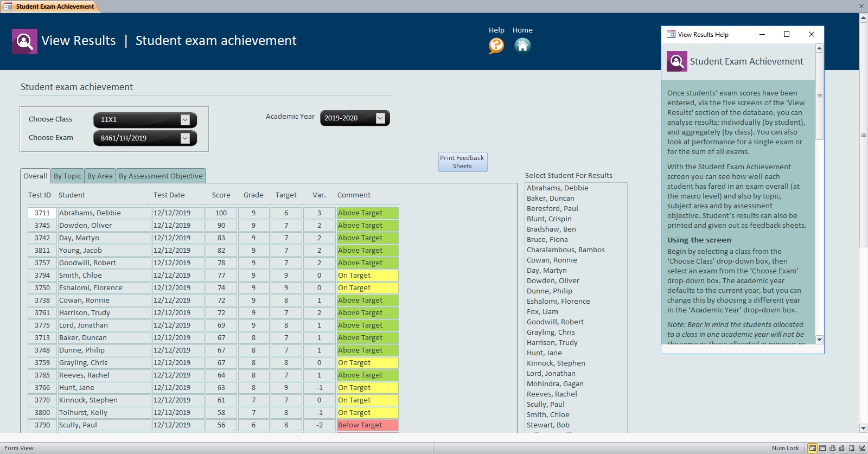Click the purple icon in the help window
This screenshot has width=868, height=454.
click(x=677, y=61)
